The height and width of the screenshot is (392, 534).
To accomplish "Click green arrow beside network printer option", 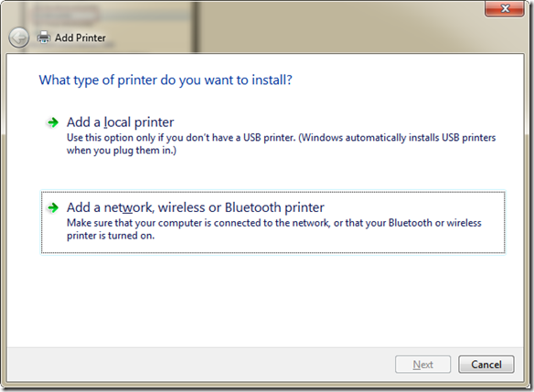I will [x=53, y=207].
